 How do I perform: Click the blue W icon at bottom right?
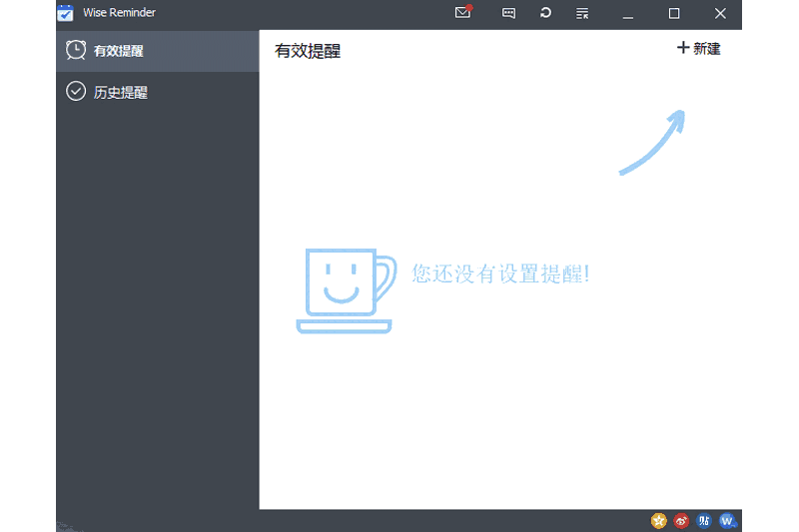coord(727,520)
